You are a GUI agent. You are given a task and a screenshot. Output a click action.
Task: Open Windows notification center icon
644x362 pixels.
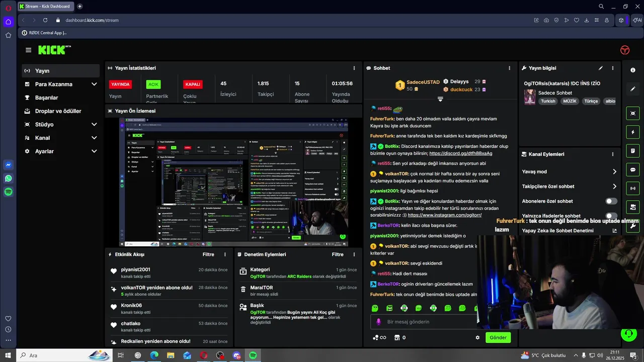tap(633, 355)
